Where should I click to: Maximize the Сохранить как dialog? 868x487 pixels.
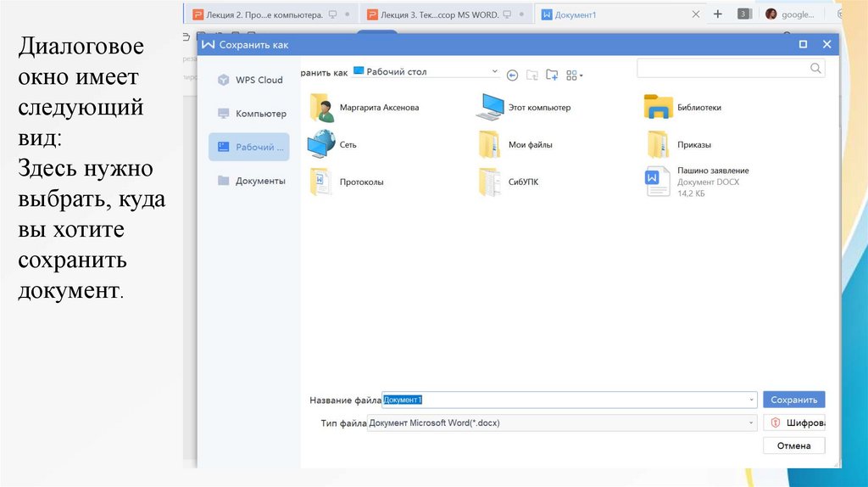coord(804,44)
